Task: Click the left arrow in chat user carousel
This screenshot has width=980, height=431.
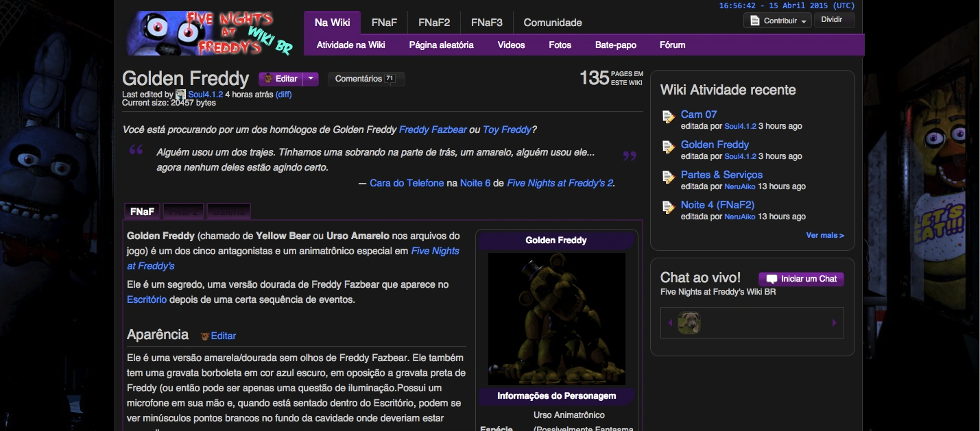Action: tap(670, 323)
